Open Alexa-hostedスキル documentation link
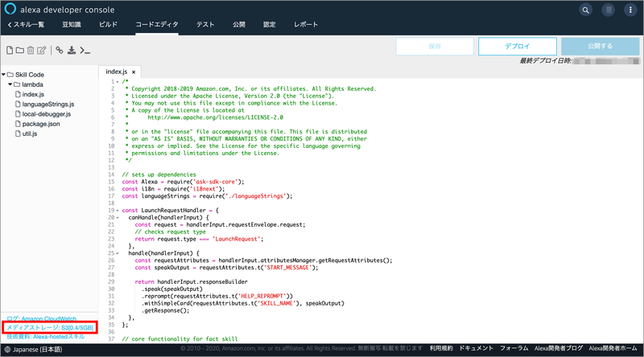 [x=46, y=336]
